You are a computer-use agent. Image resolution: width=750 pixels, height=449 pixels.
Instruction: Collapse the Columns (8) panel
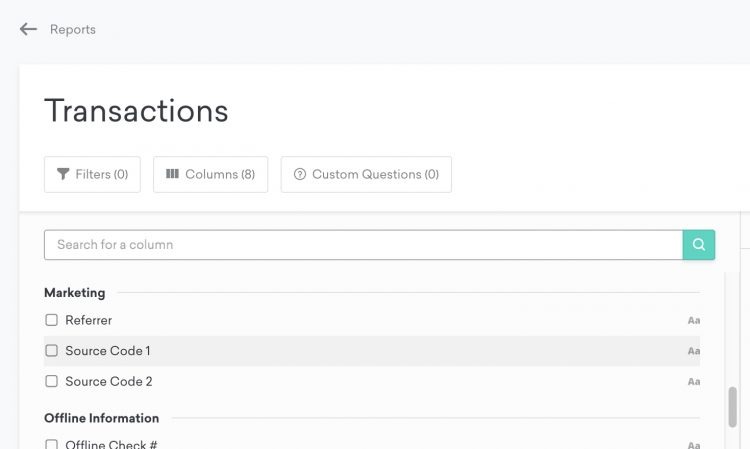(210, 174)
